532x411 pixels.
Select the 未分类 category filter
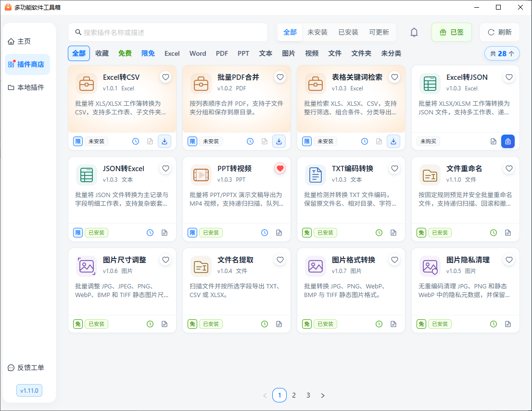pos(391,53)
